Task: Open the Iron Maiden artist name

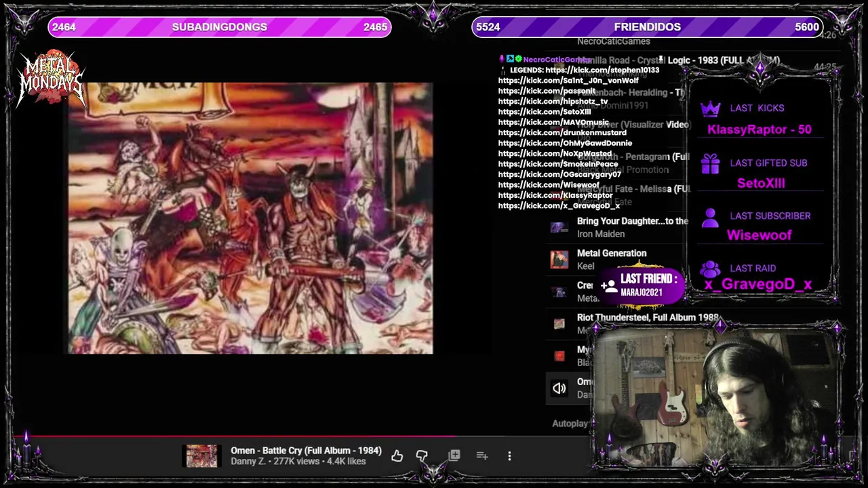Action: coord(601,234)
